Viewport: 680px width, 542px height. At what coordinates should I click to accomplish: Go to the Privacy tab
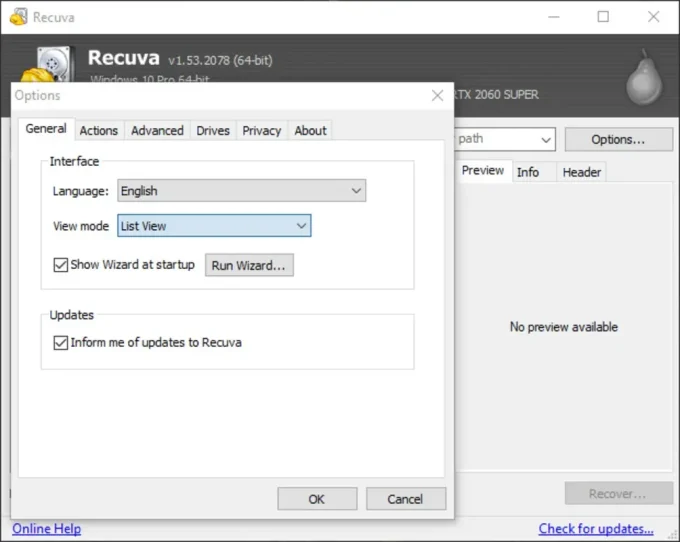(261, 130)
